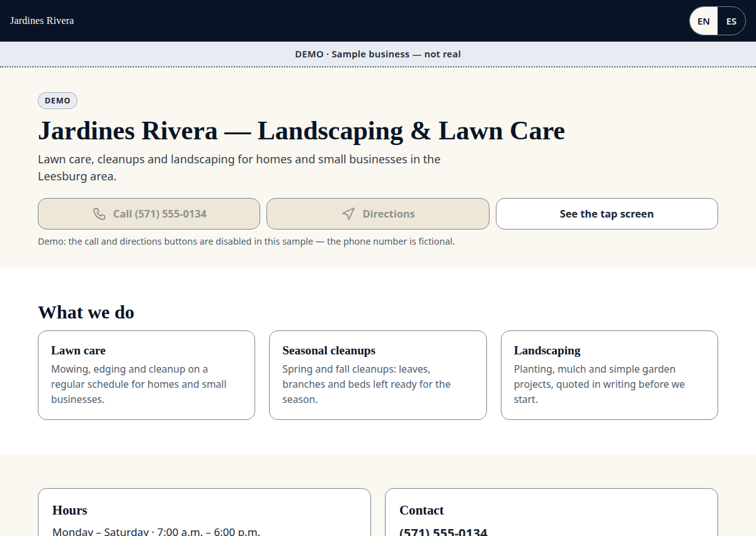
Task: Click the phone icon in the Call button
Action: point(99,214)
